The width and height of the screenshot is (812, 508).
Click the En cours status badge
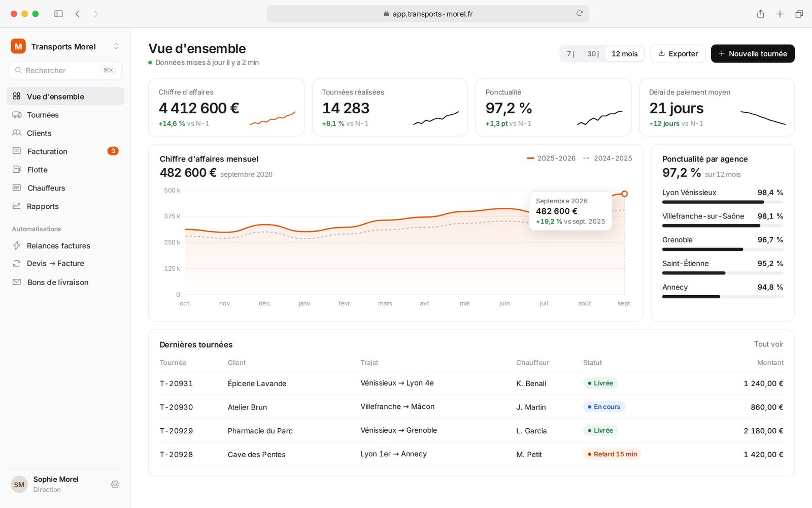point(604,407)
